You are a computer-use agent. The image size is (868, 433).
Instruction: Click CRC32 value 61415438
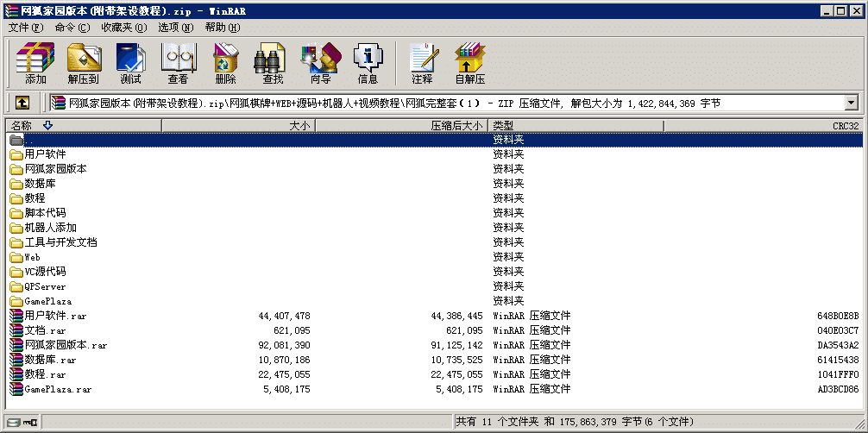[838, 360]
